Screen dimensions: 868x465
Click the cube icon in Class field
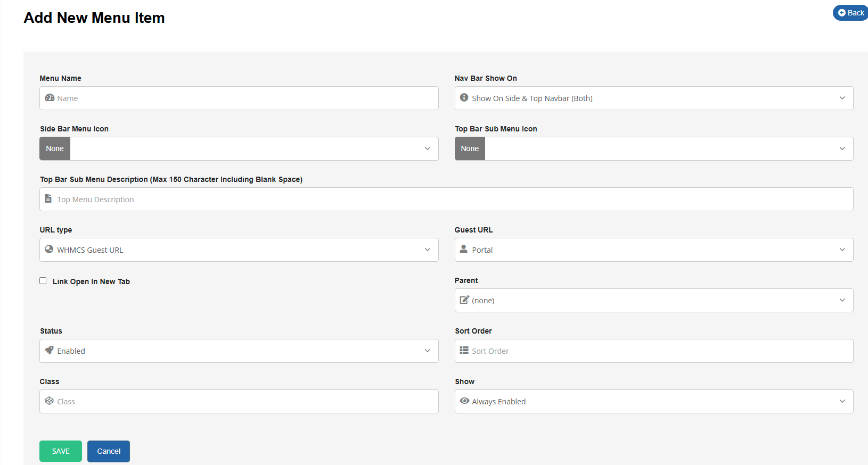coord(49,401)
